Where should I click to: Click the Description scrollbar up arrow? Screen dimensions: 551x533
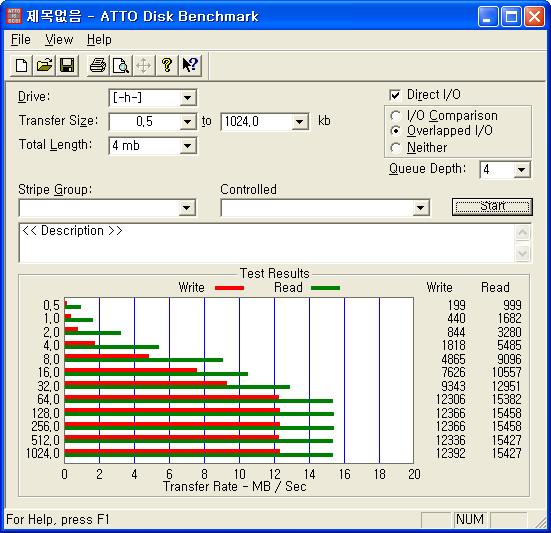(x=523, y=233)
